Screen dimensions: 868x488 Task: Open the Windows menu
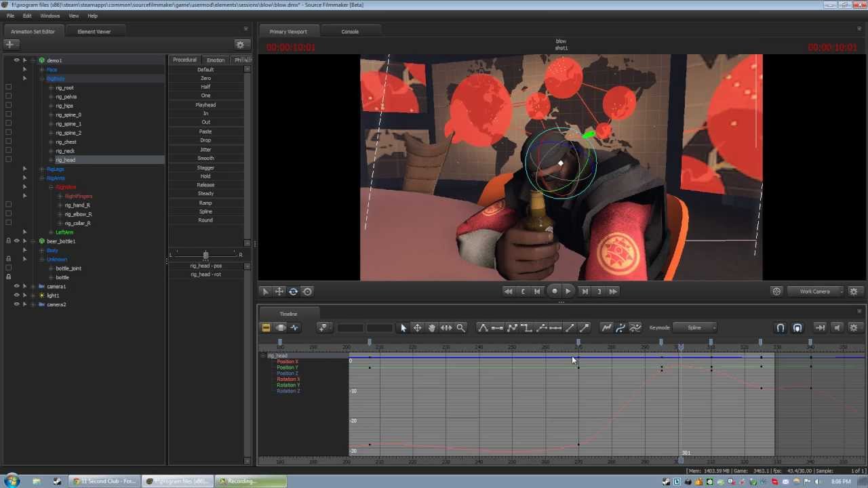click(x=50, y=16)
